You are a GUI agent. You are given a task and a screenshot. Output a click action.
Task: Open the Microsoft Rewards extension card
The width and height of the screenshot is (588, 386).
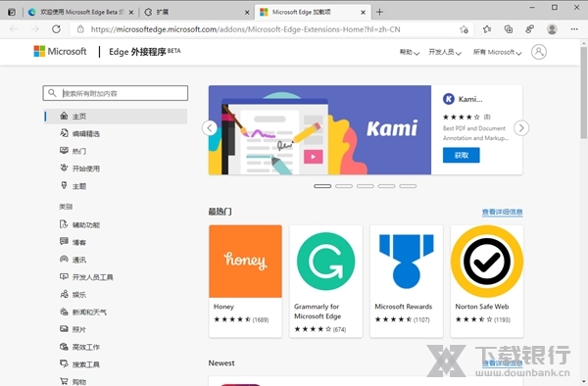point(407,281)
